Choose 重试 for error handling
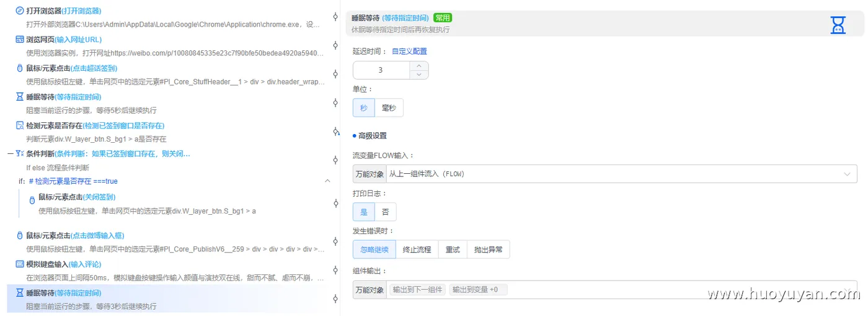The height and width of the screenshot is (316, 868). tap(452, 250)
